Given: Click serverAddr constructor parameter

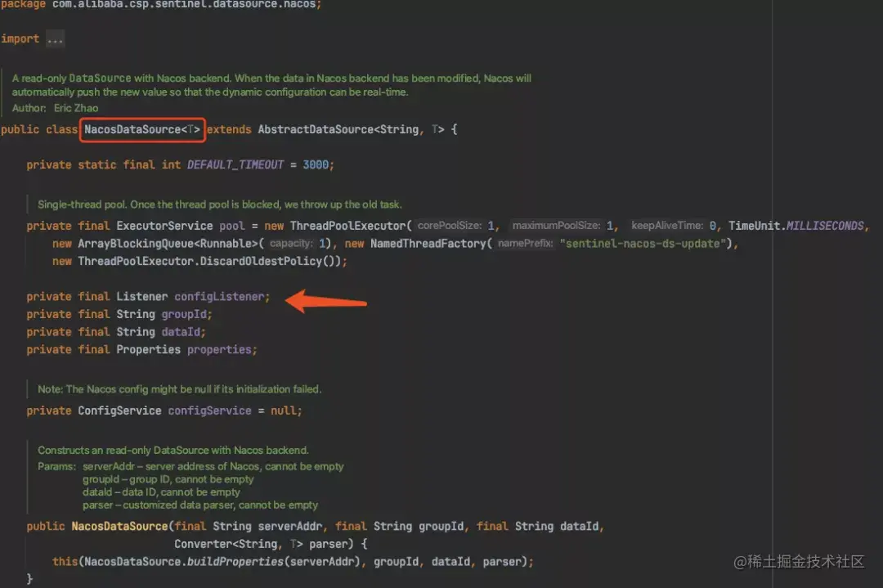Looking at the screenshot, I should tap(290, 527).
